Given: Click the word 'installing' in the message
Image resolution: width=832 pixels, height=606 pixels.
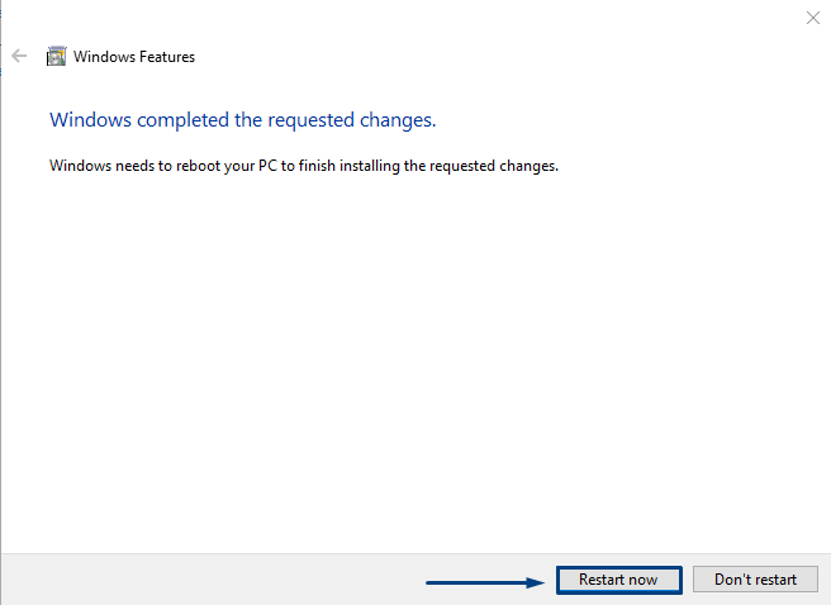Looking at the screenshot, I should pyautogui.click(x=369, y=166).
